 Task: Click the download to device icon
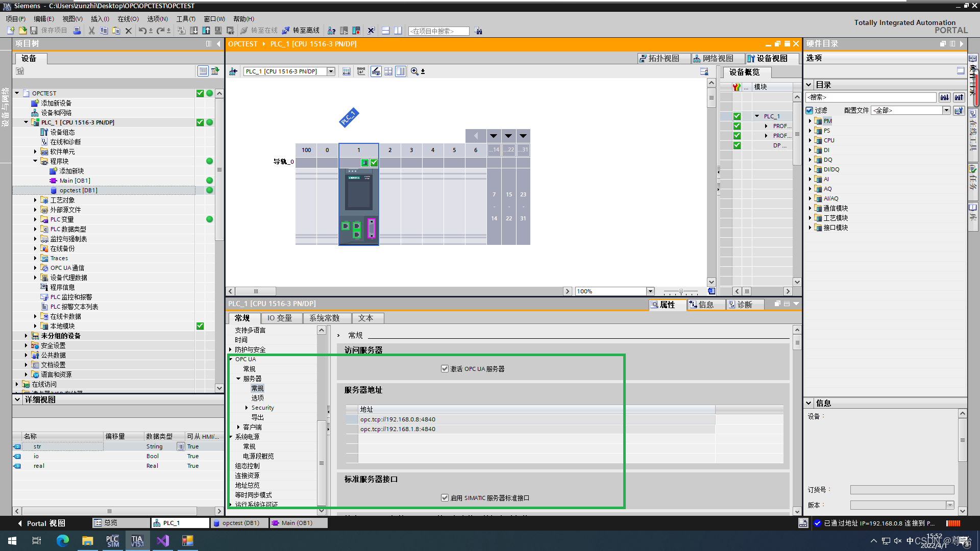point(194,31)
